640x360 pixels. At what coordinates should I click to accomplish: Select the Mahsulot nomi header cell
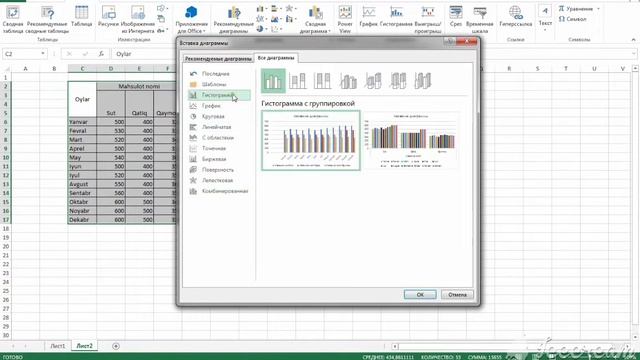coord(139,86)
